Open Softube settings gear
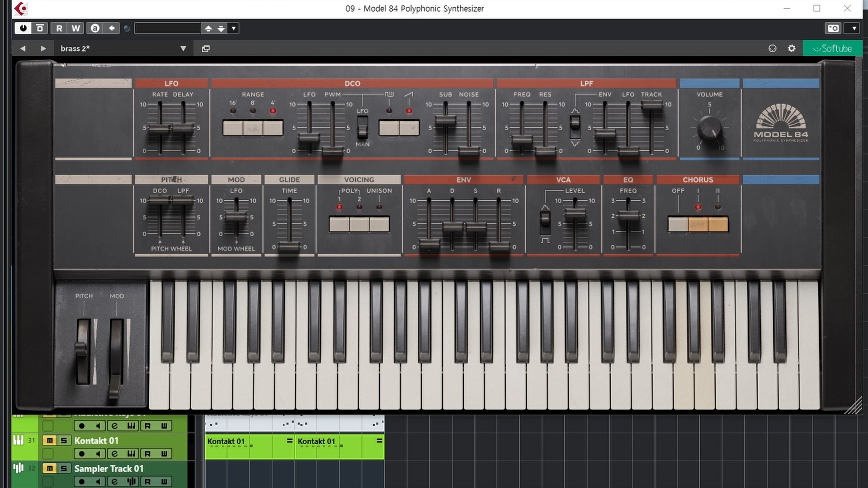 tap(792, 48)
